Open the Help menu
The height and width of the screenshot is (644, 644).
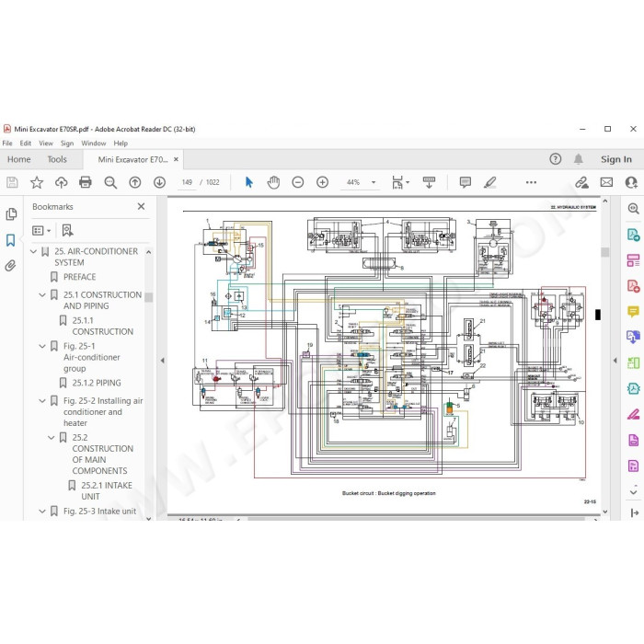pos(121,143)
